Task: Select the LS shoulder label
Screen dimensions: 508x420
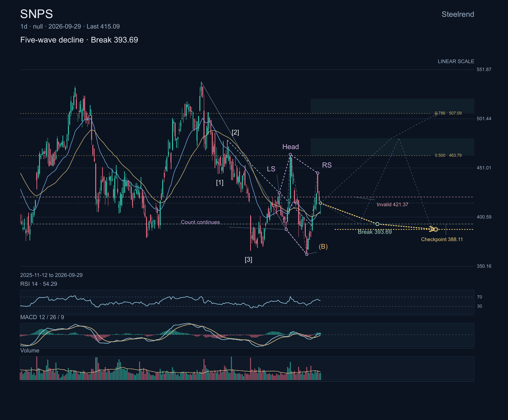Action: (x=271, y=169)
